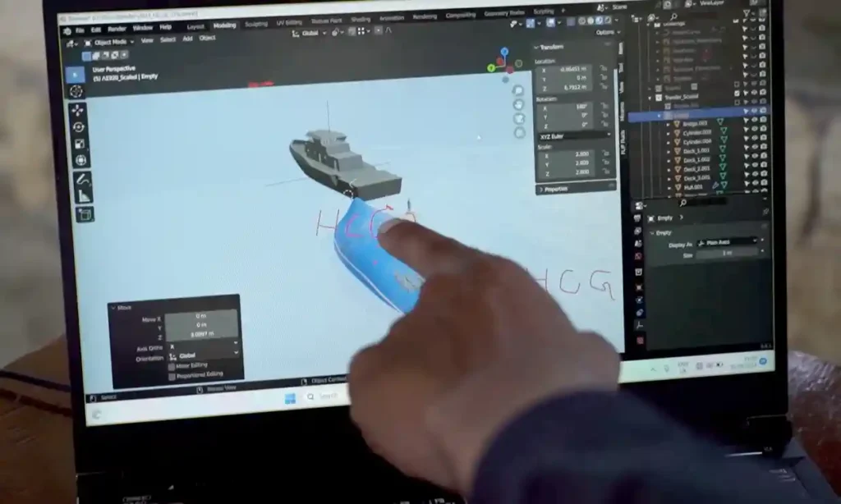Screen dimensions: 841x504
Task: Switch to the UV Editing workspace tab
Action: point(289,22)
